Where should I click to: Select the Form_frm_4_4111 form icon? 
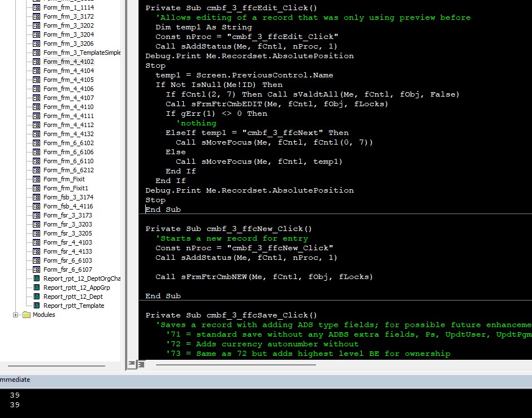(36, 116)
